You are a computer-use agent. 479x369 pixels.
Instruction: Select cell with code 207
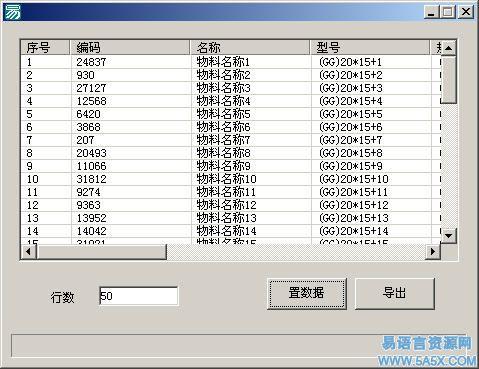[x=131, y=140]
